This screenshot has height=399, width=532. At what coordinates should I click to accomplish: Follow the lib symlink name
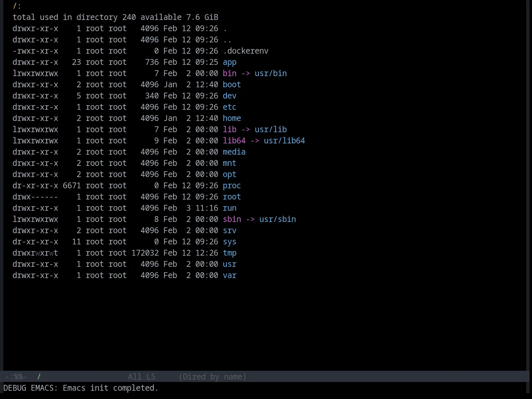(229, 129)
